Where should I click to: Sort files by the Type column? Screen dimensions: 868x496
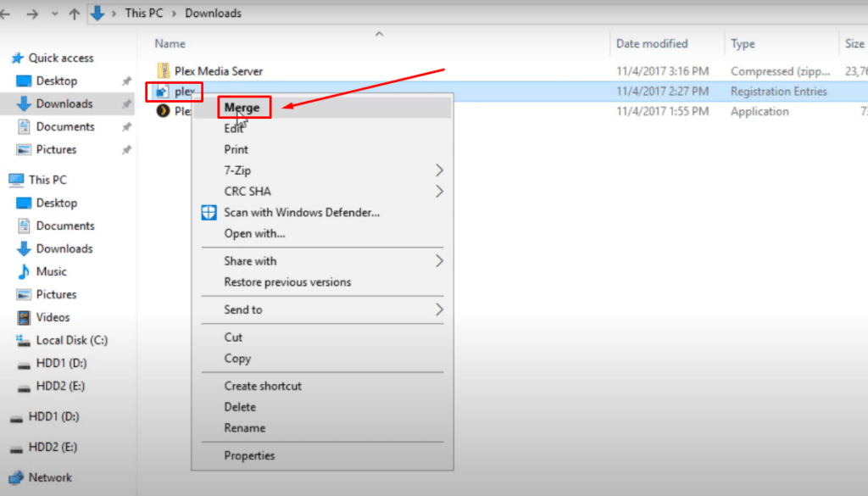coord(743,44)
